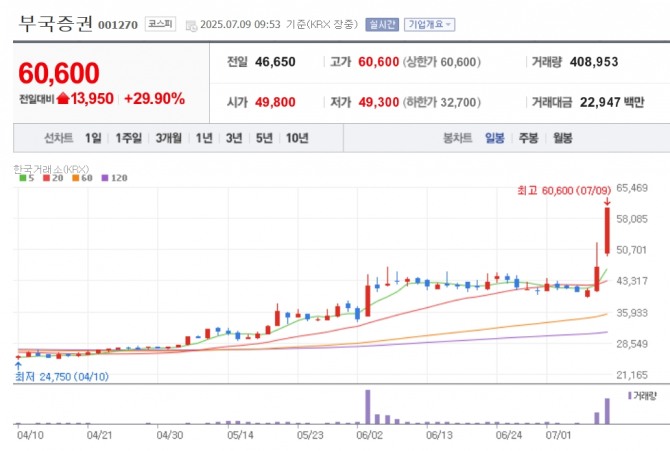
Task: Select the 1일 line chart tab
Action: tap(93, 138)
